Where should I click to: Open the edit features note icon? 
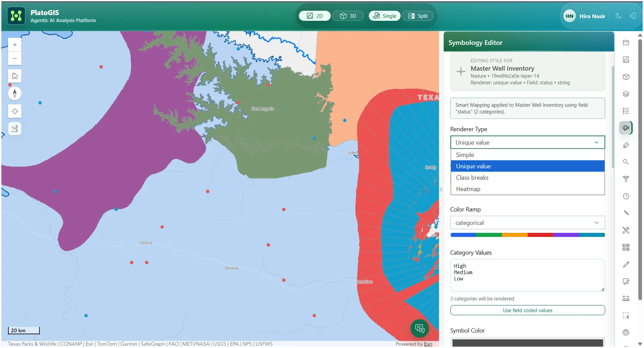(626, 282)
